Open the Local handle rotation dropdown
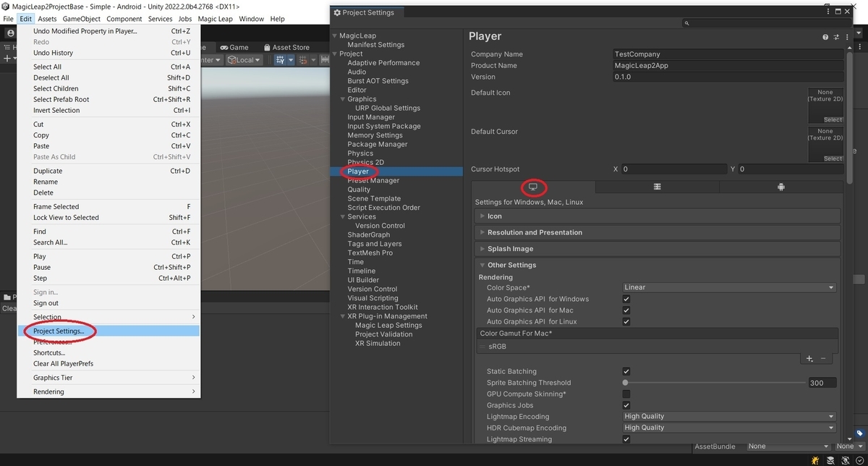Viewport: 868px width, 466px height. (x=244, y=60)
